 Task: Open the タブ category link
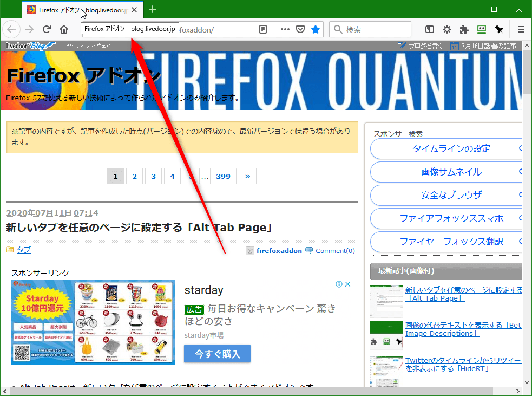(24, 250)
